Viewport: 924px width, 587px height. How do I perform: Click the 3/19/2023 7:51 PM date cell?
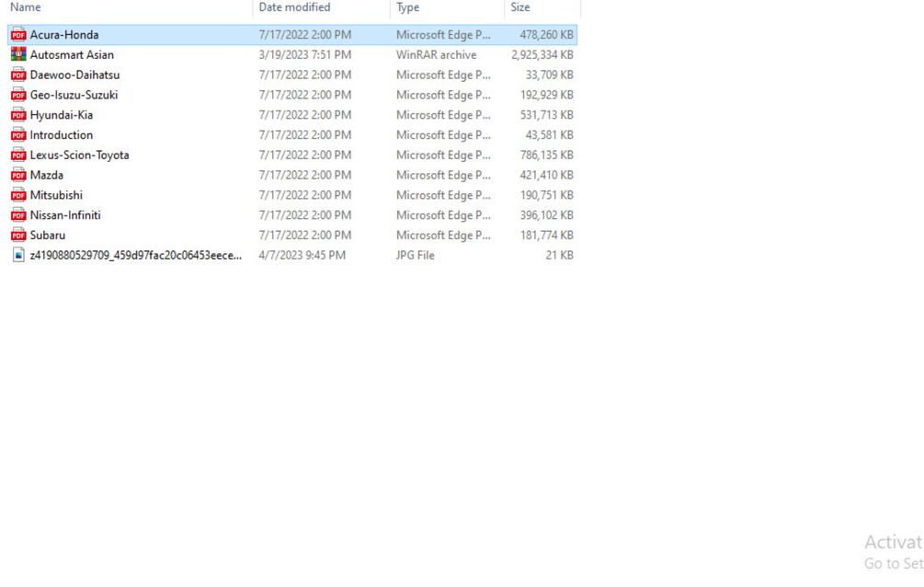pyautogui.click(x=304, y=55)
